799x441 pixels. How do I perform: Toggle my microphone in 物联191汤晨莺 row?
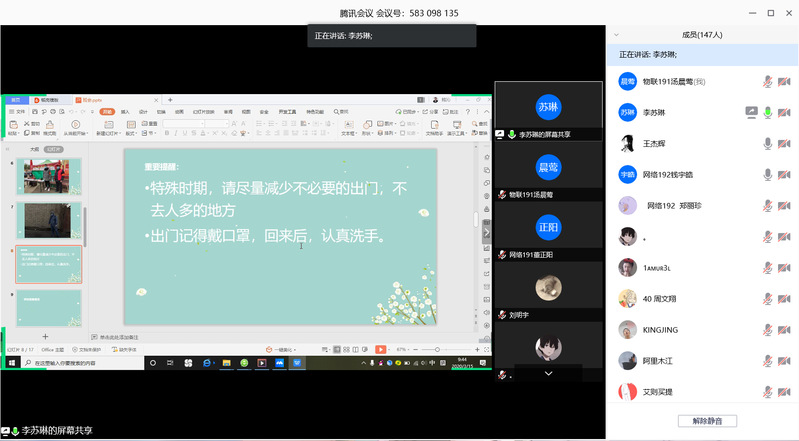point(768,82)
